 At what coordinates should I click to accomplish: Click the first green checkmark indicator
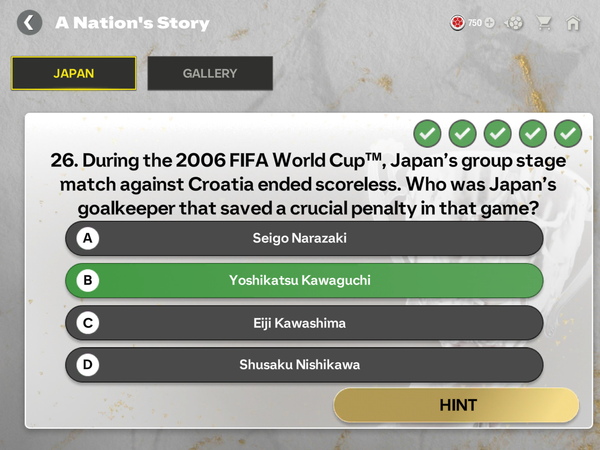(x=427, y=132)
